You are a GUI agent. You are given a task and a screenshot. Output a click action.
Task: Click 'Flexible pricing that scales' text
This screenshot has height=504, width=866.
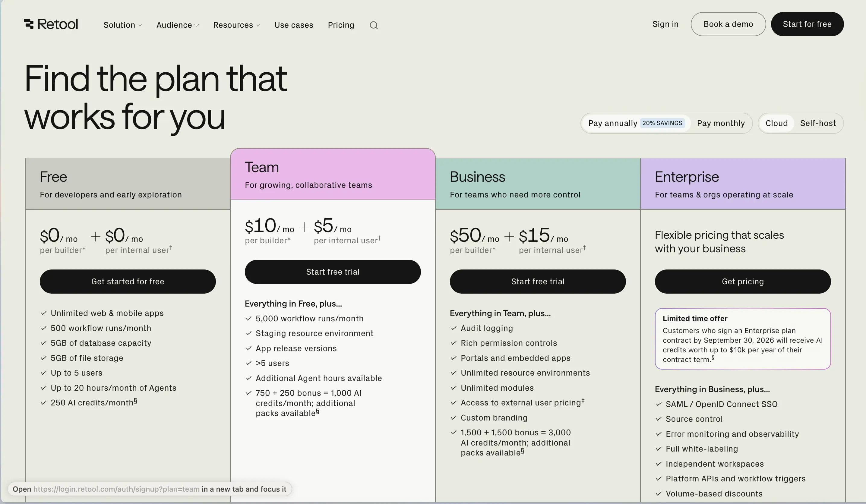(719, 235)
